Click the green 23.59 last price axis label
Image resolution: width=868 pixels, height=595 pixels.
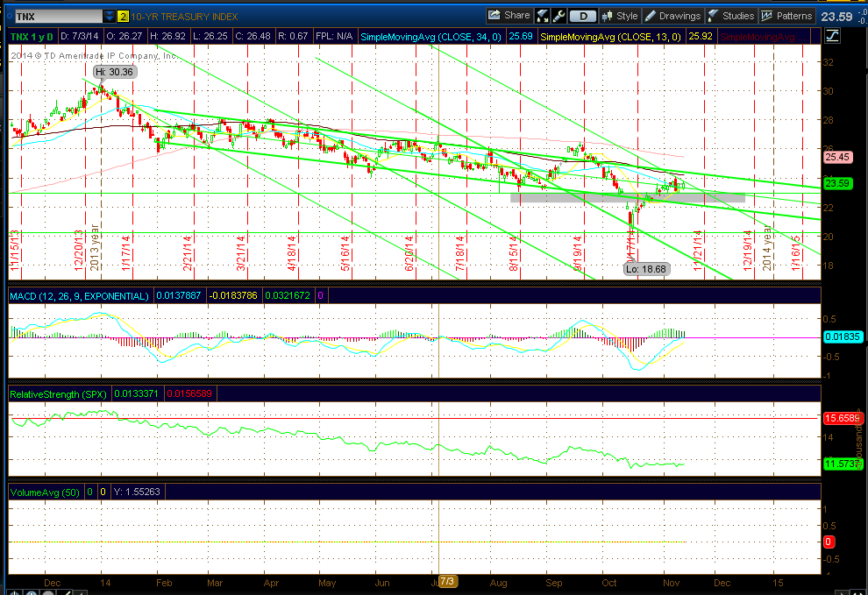[x=837, y=183]
